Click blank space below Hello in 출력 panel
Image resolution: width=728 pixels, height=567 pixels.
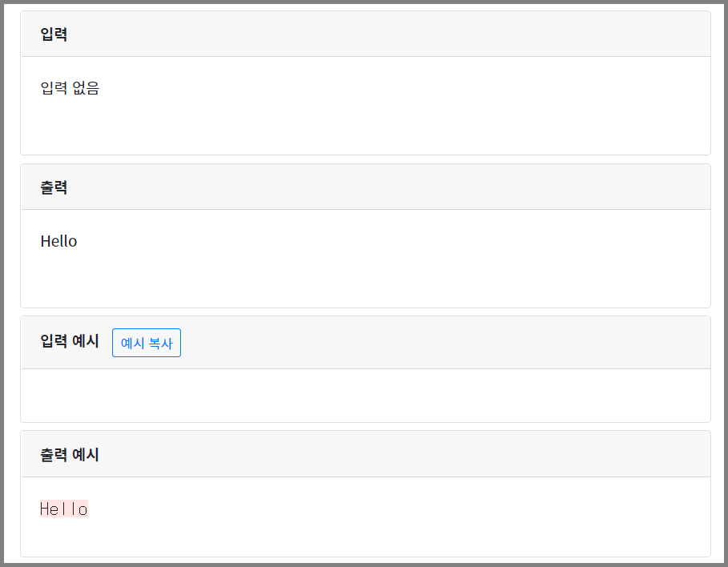point(365,279)
